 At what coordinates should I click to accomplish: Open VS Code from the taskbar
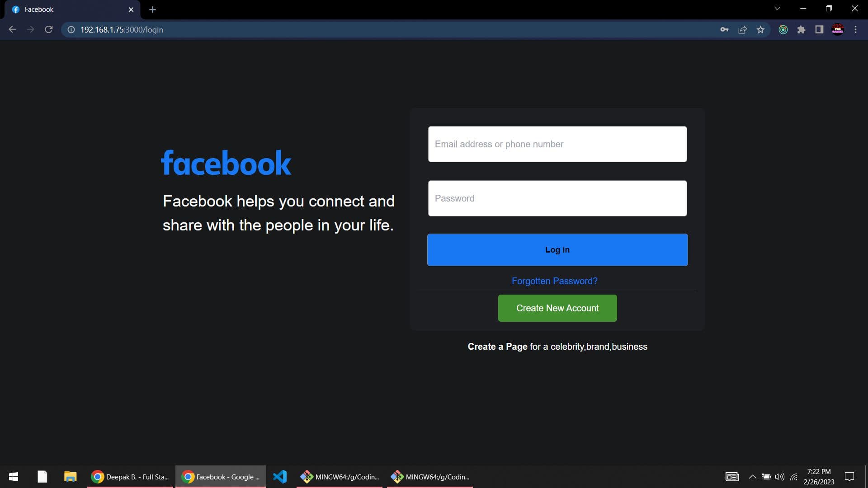(x=280, y=476)
